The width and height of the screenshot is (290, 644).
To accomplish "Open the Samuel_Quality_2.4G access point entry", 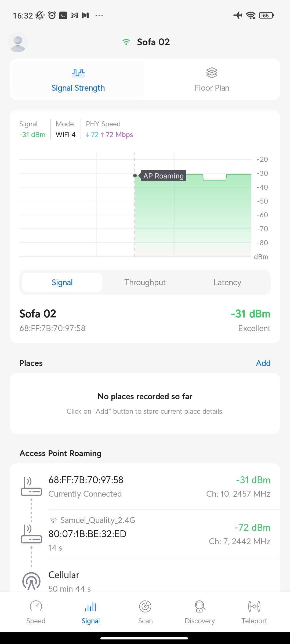I will (159, 534).
